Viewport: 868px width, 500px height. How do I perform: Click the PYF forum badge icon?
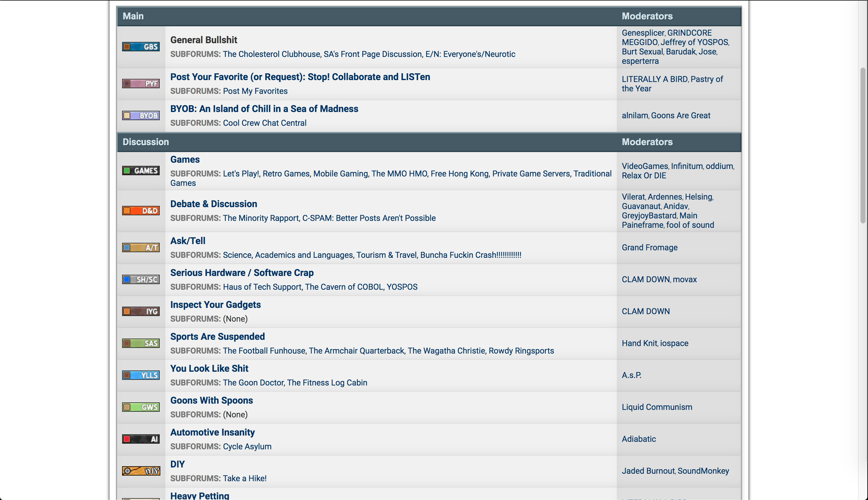tap(141, 84)
